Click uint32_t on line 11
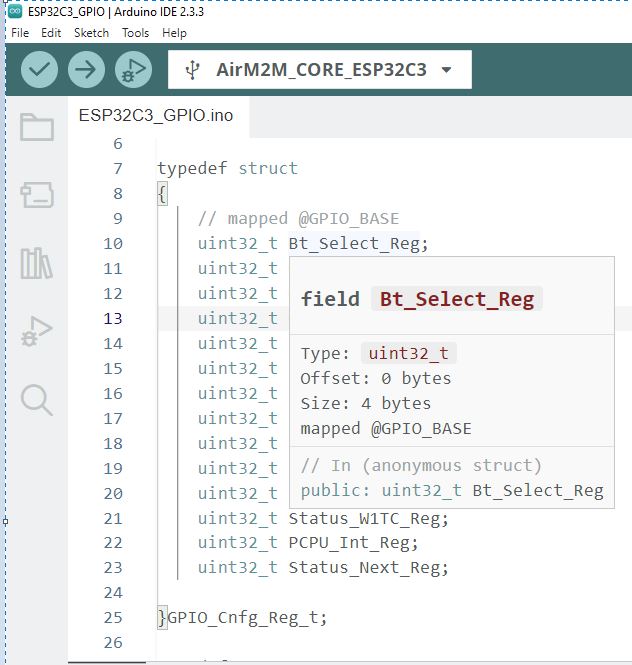632x665 pixels. [x=238, y=268]
